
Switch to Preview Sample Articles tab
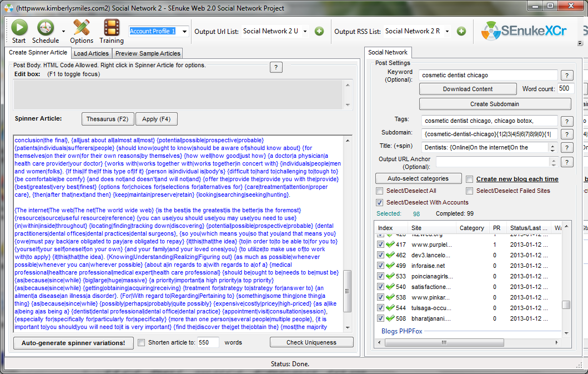coord(148,54)
